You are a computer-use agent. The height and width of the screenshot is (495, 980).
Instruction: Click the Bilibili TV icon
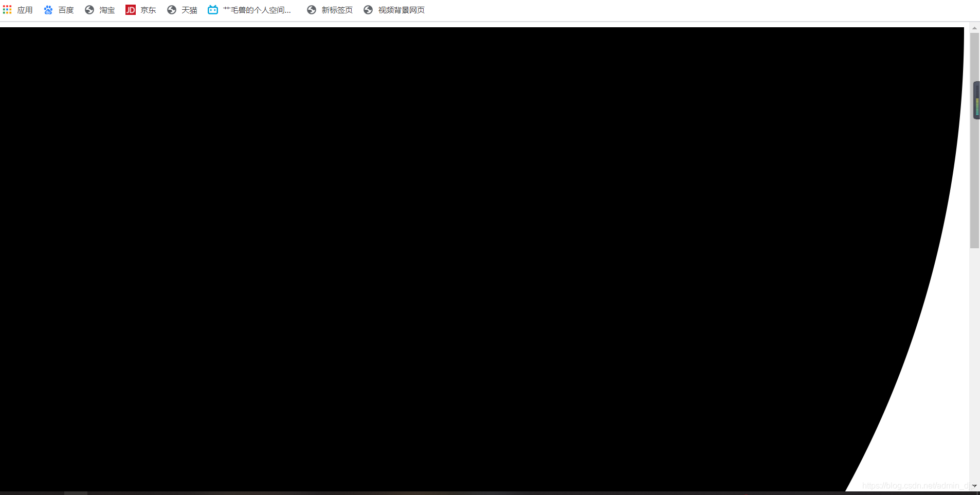(x=213, y=10)
